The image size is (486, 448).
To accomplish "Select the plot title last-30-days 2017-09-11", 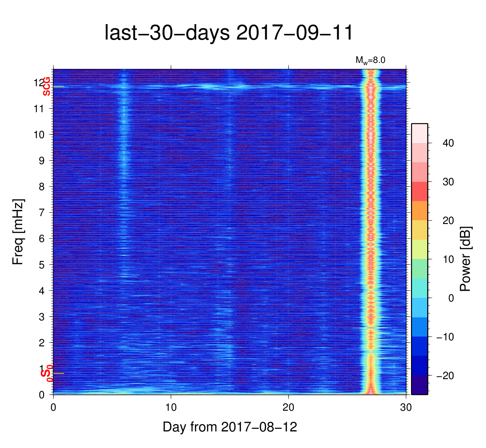I will [x=228, y=33].
